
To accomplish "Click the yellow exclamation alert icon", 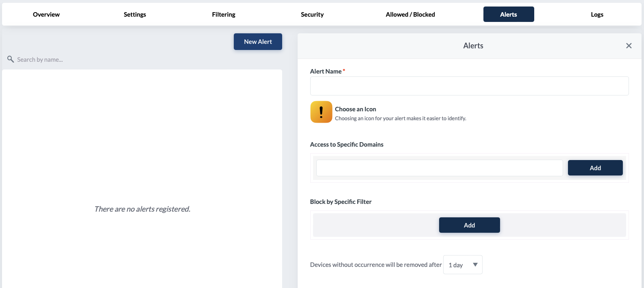I will pyautogui.click(x=321, y=112).
